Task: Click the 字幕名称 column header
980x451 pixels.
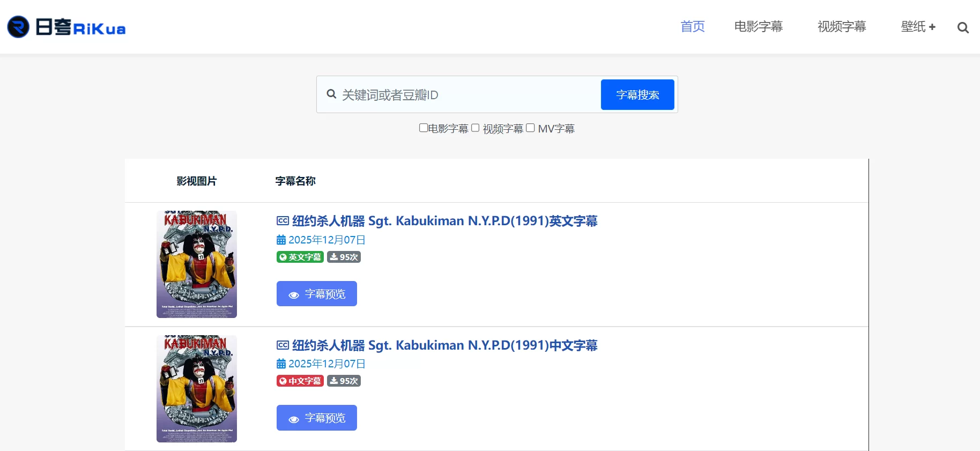Action: pos(295,181)
